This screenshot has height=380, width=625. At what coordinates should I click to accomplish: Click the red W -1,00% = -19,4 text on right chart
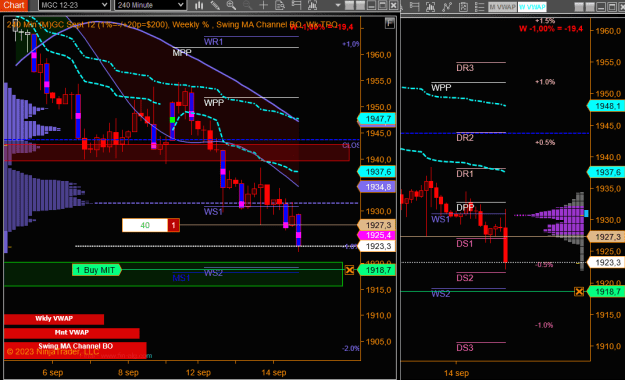click(551, 29)
